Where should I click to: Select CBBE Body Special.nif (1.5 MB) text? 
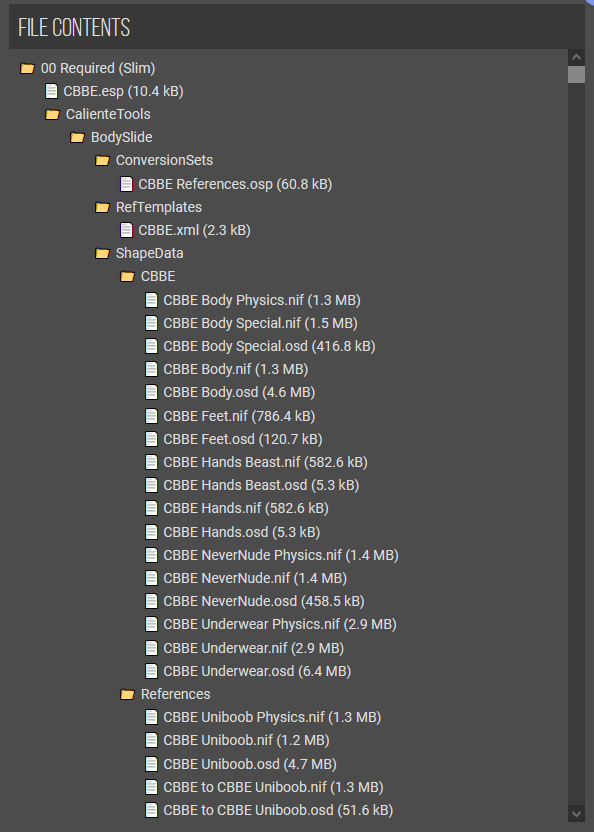click(x=261, y=323)
